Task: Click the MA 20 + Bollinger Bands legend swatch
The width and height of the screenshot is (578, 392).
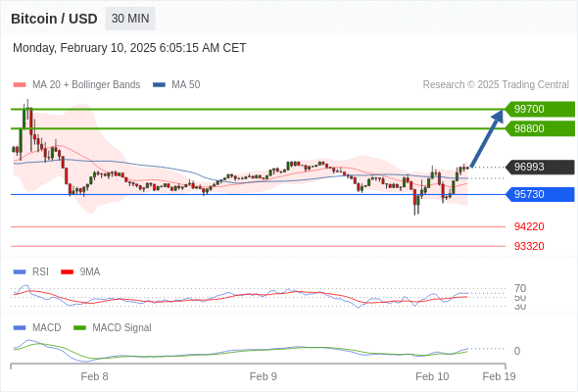Action: click(20, 85)
